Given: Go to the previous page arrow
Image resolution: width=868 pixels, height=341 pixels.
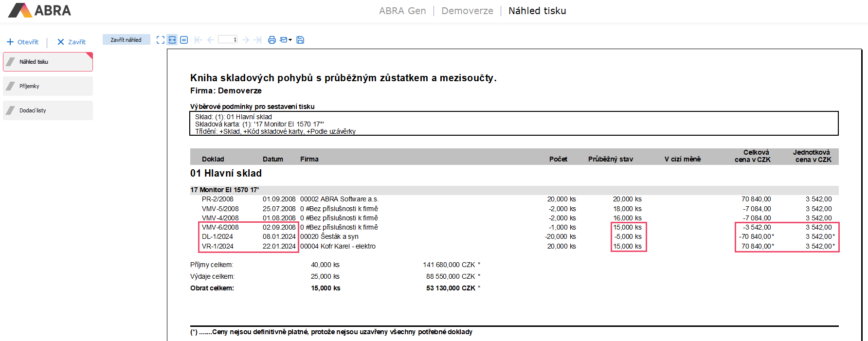Looking at the screenshot, I should (x=211, y=40).
